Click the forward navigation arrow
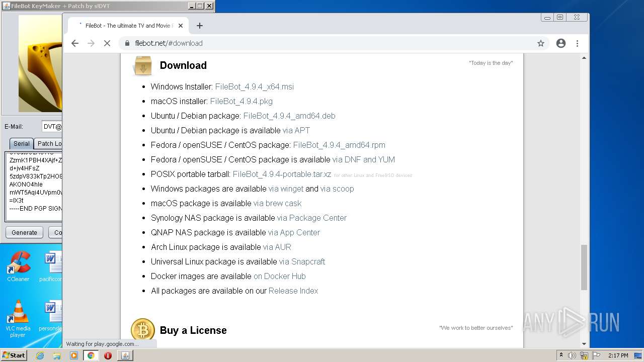The image size is (644, 362). 91,43
